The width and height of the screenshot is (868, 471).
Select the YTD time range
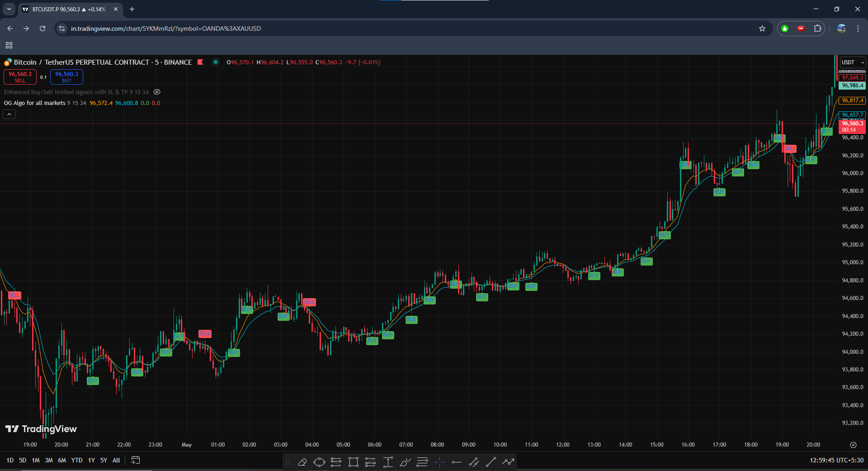click(x=77, y=460)
